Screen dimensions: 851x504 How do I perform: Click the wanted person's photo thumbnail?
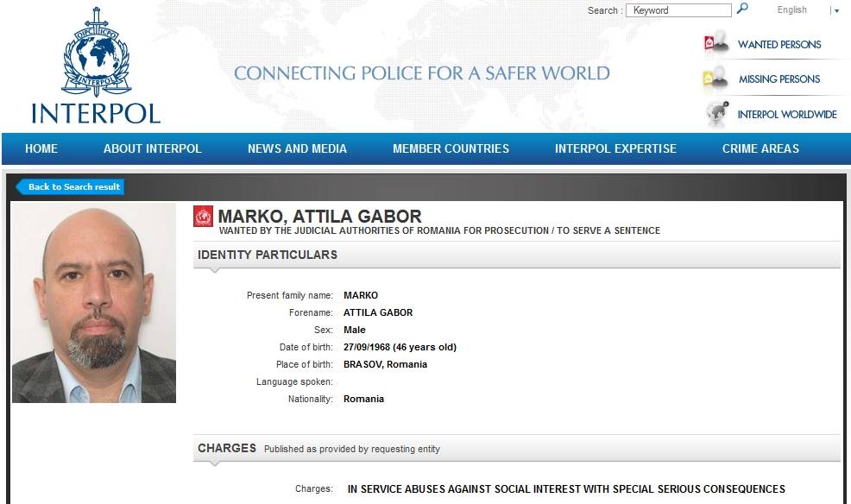click(x=94, y=303)
